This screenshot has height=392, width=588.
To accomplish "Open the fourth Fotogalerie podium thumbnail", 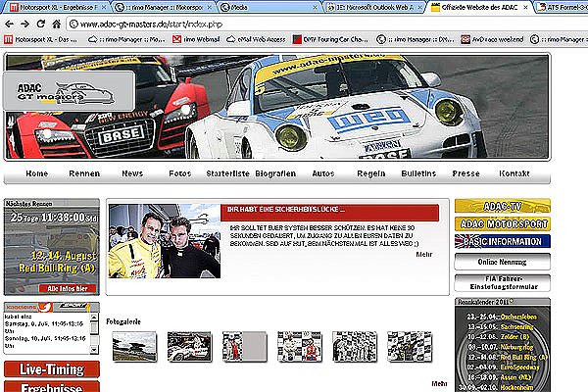I will pyautogui.click(x=300, y=346).
